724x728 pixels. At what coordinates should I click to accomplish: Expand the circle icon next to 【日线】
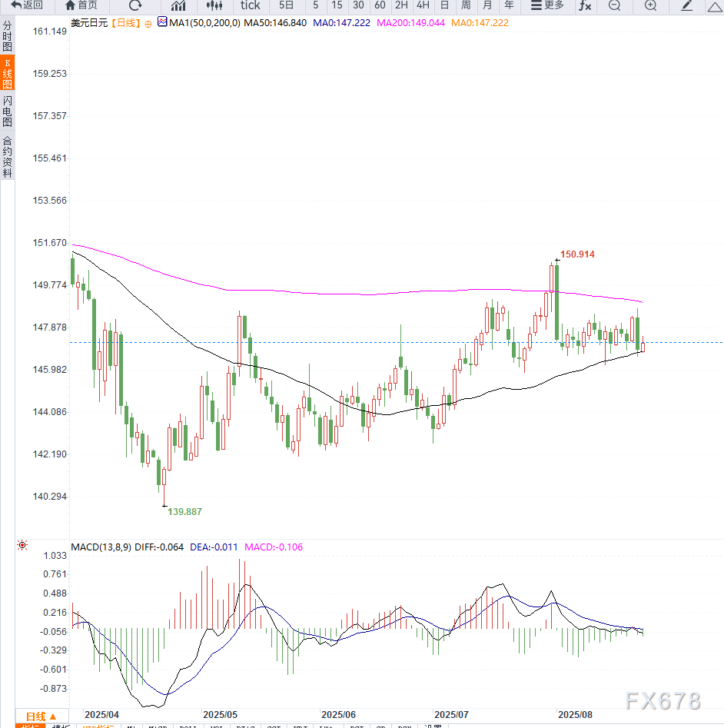[148, 23]
